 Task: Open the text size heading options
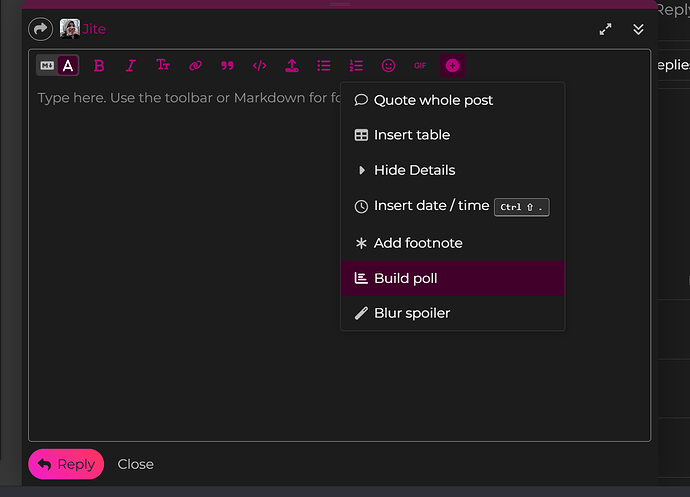tap(163, 66)
